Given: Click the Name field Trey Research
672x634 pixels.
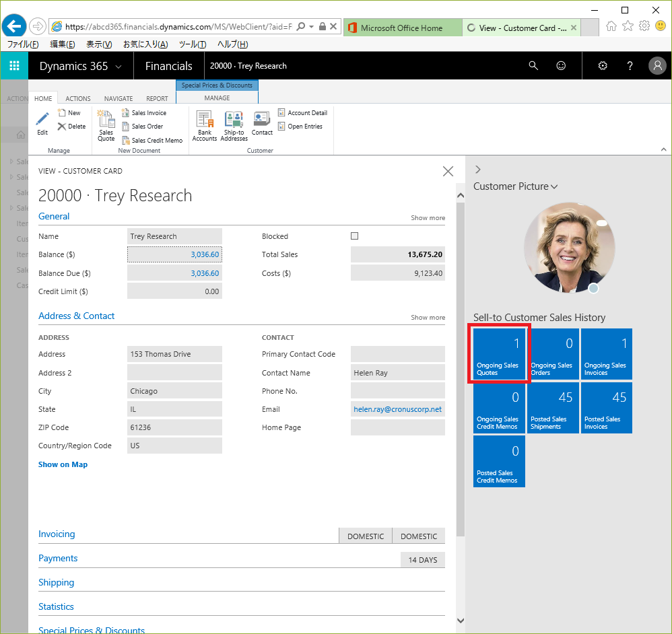Looking at the screenshot, I should pos(174,236).
